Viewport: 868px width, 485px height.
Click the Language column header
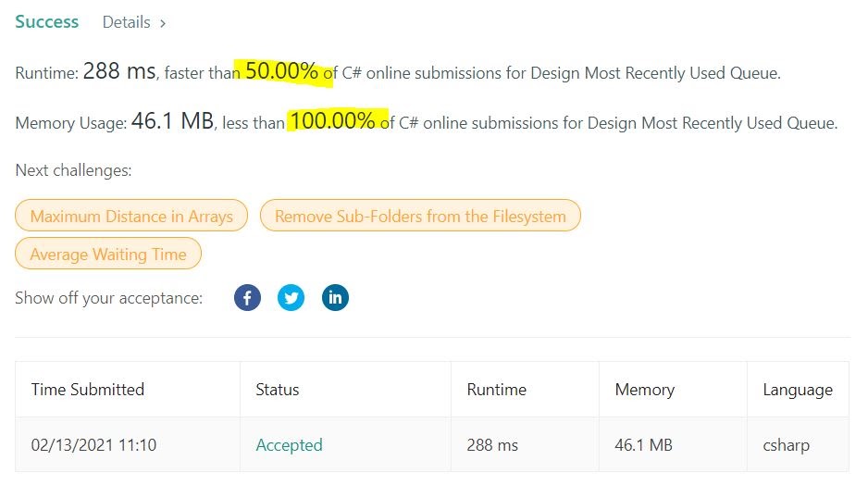point(797,390)
